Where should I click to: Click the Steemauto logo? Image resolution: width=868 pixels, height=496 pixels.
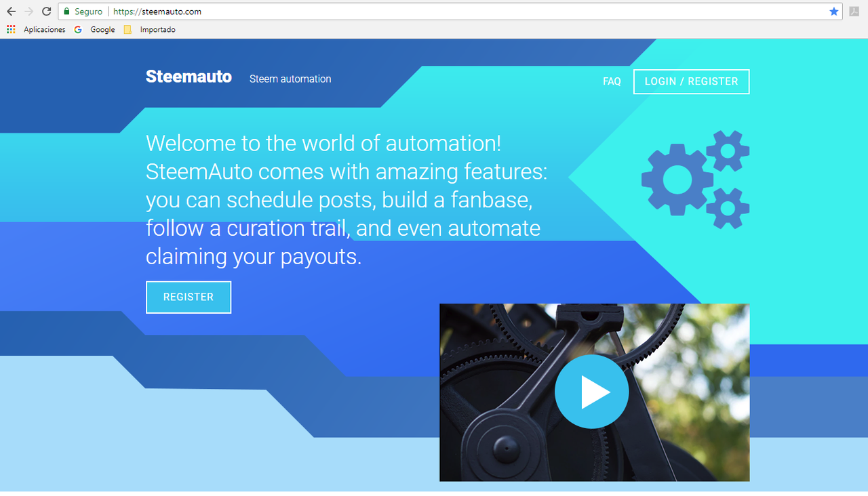point(189,77)
